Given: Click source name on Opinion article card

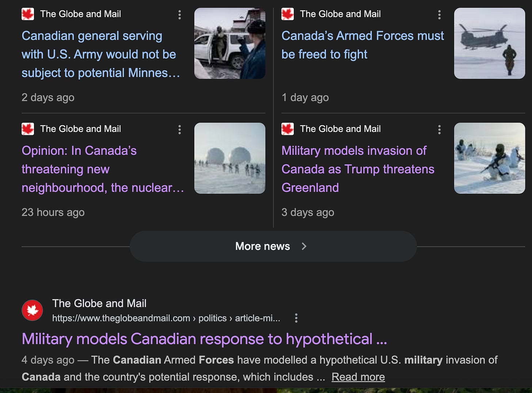Looking at the screenshot, I should pos(80,129).
